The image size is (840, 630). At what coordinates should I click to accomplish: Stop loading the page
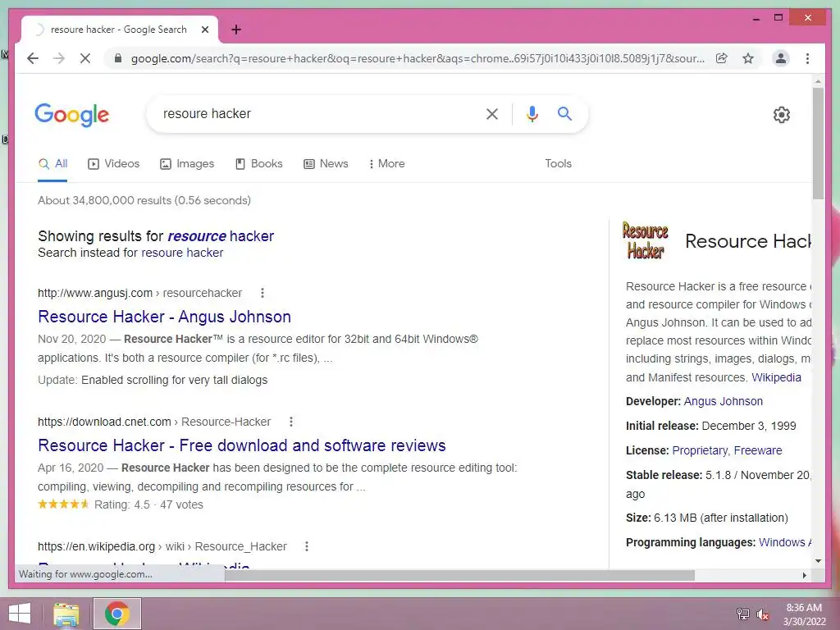pos(85,58)
